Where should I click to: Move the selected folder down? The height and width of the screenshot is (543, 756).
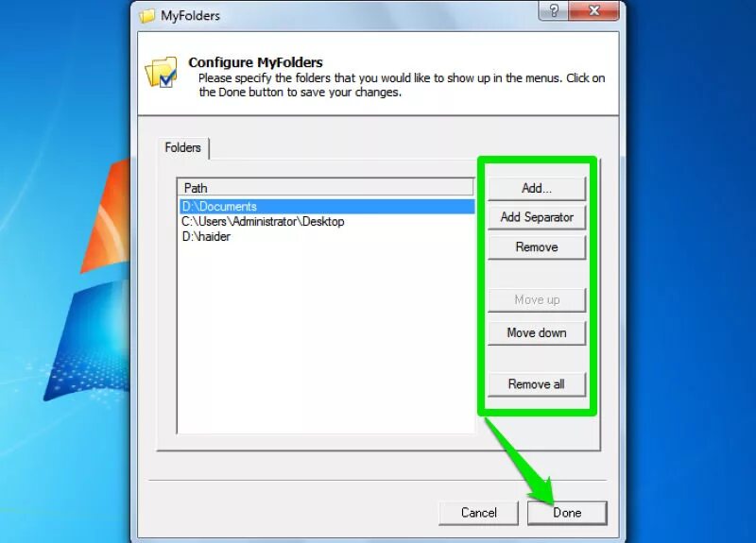[537, 333]
